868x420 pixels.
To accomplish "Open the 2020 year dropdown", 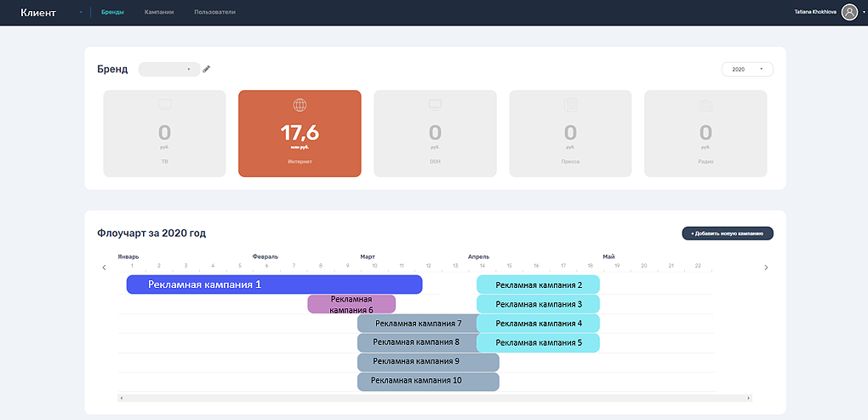I will [x=746, y=69].
